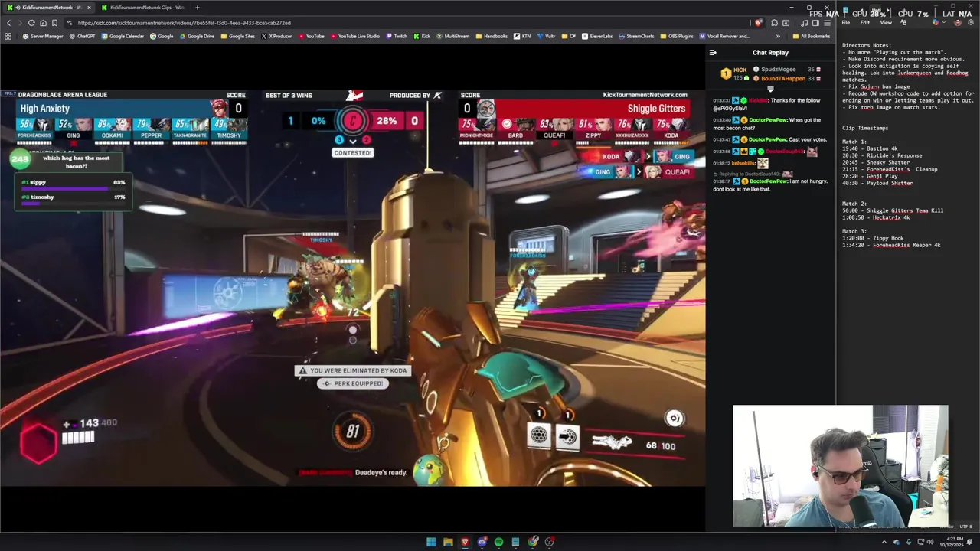
Task: Expand the C# bookmark folder
Action: click(568, 36)
